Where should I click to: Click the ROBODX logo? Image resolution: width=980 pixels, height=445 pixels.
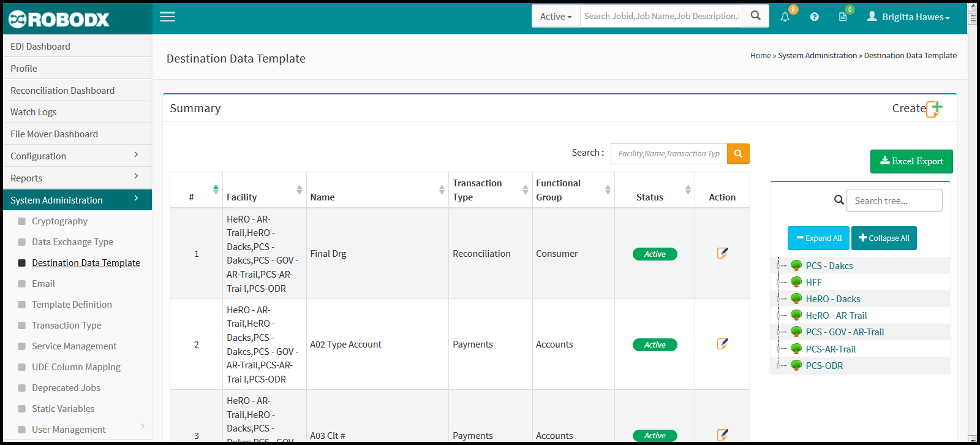(59, 19)
